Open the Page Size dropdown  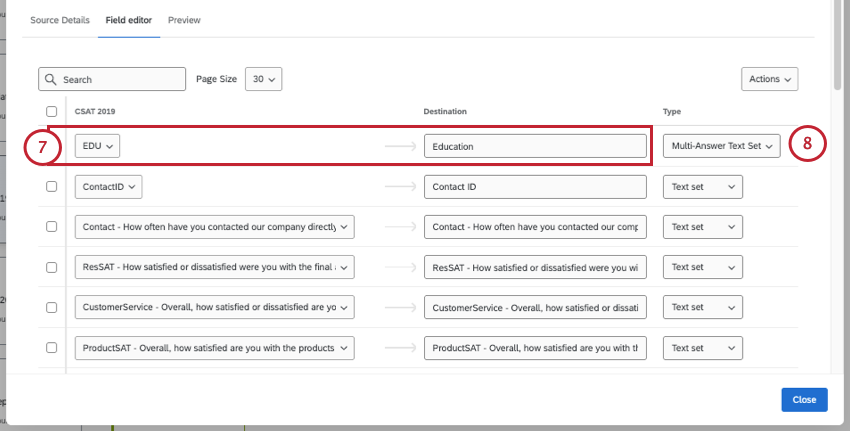coord(264,79)
